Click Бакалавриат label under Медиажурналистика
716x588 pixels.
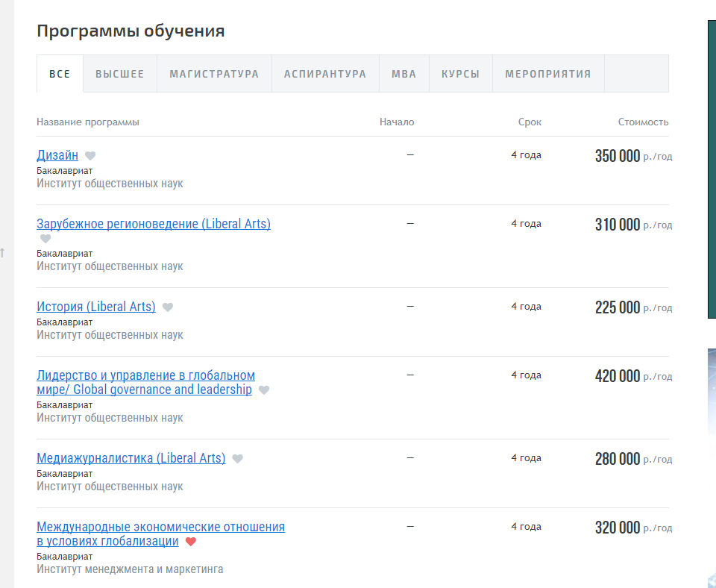point(64,473)
